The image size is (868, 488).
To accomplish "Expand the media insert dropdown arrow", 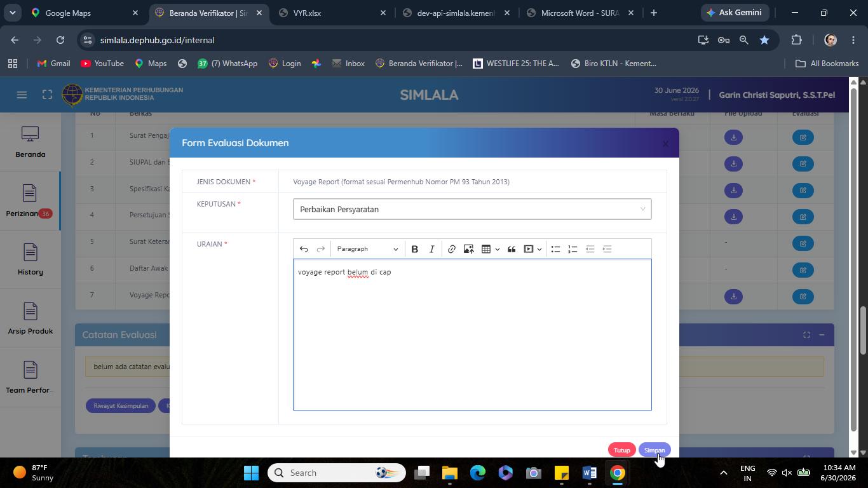I will (539, 249).
